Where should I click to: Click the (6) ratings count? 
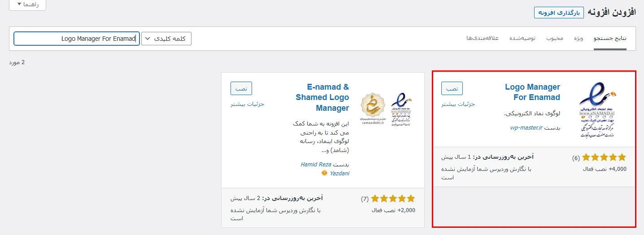pos(576,158)
